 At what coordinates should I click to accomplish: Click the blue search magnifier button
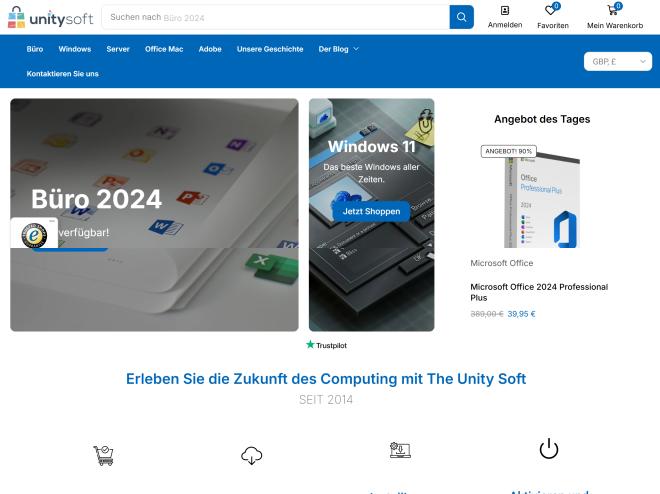pos(461,17)
